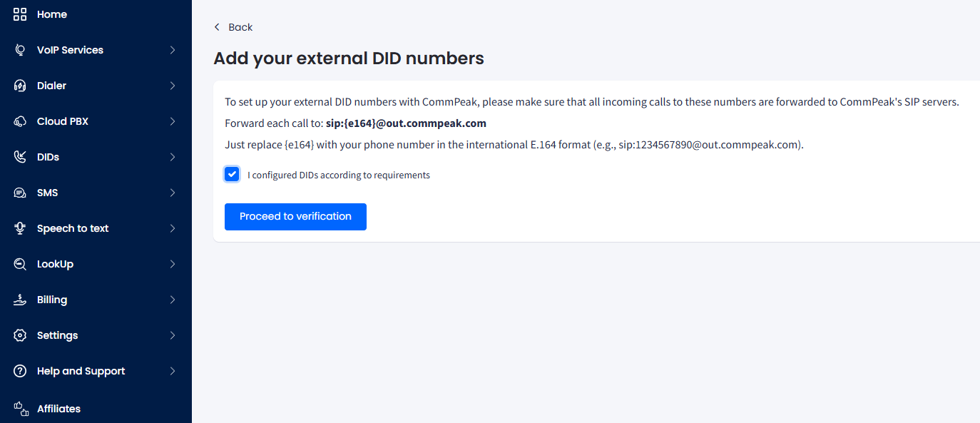Screen dimensions: 980x423
Task: Go to the Affiliates menu label
Action: point(58,409)
